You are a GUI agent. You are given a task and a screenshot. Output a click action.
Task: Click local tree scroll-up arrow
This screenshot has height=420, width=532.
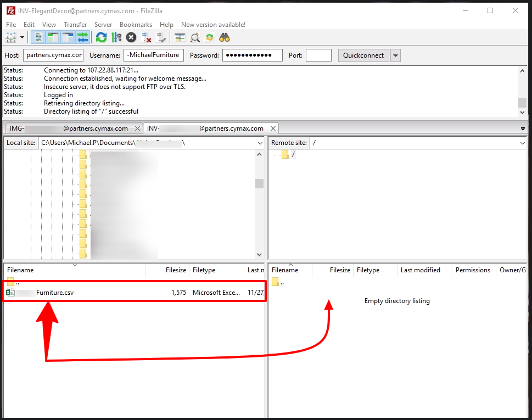tap(259, 154)
